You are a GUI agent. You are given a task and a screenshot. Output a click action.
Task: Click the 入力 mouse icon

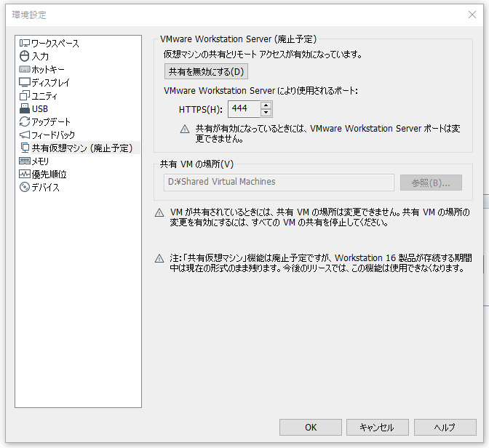pyautogui.click(x=24, y=56)
